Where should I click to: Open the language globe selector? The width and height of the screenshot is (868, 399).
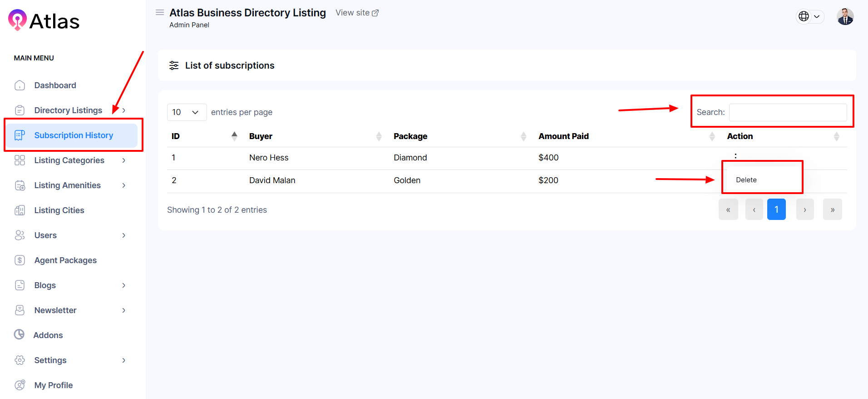809,16
